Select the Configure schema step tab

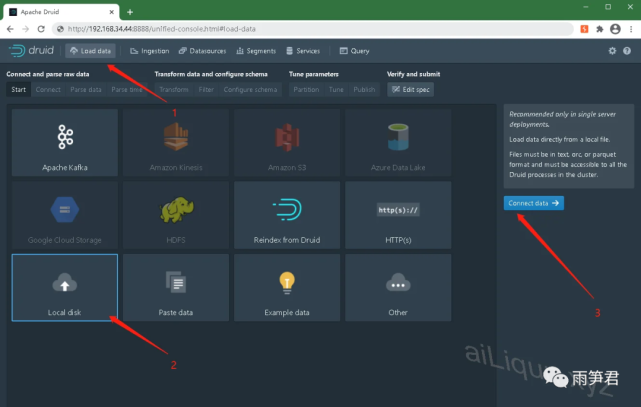click(x=250, y=89)
